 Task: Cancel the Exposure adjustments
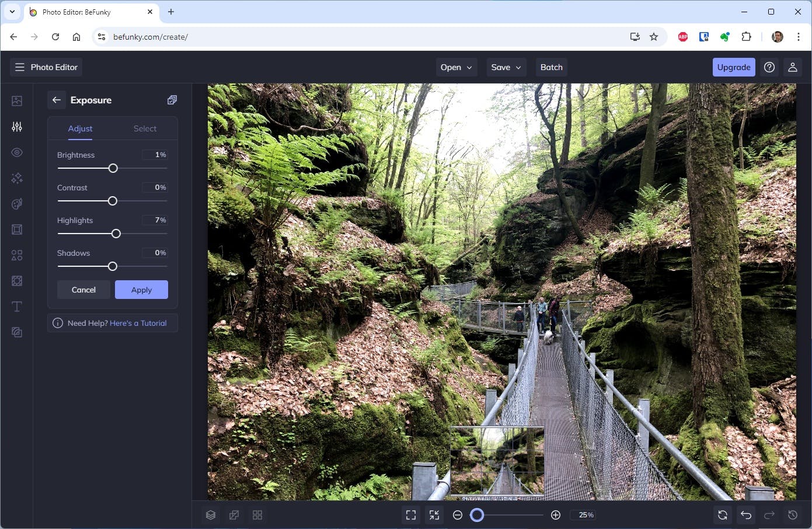tap(83, 290)
